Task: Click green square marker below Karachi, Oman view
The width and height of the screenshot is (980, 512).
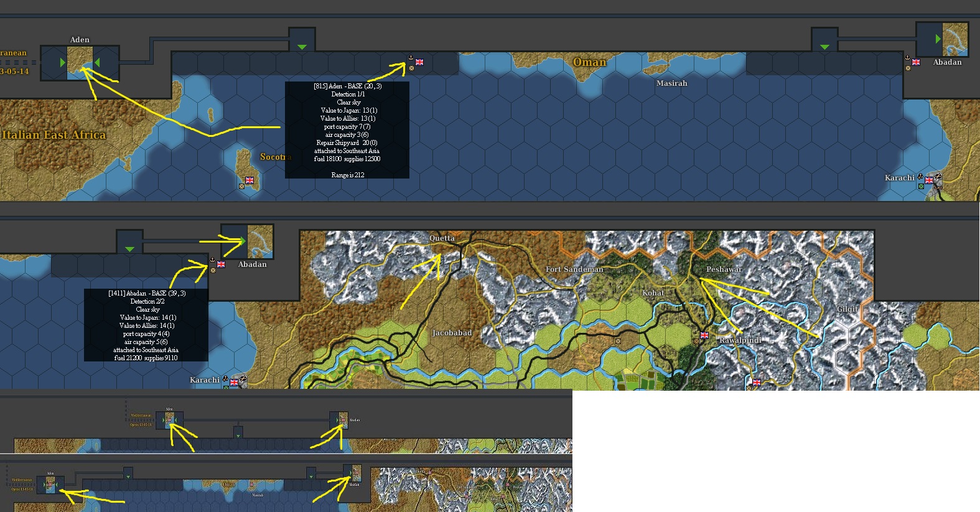Action: 922,186
